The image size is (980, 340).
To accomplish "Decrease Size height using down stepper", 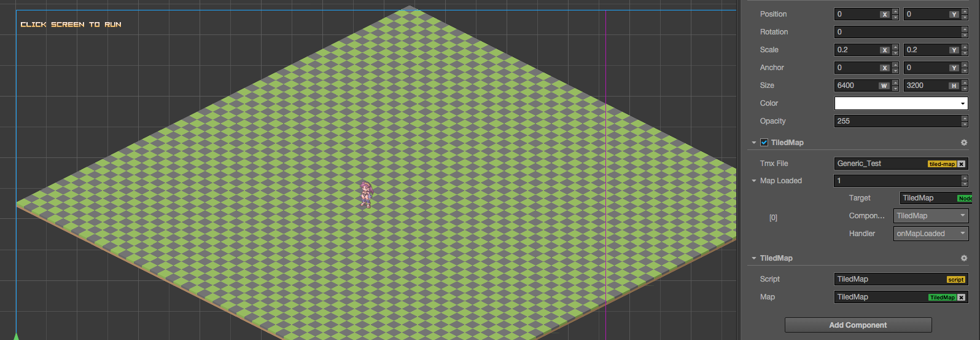I will click(965, 89).
